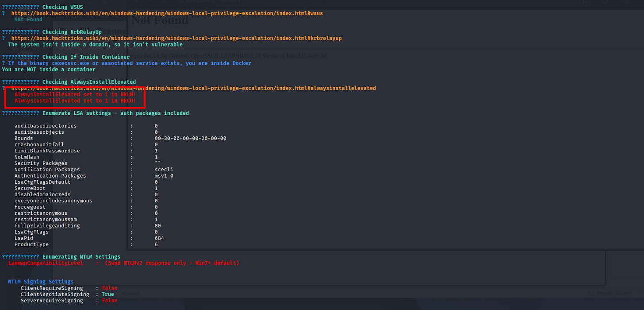This screenshot has width=644, height=310.
Task: Click the AlwaysInstallElevated HKCU warning line
Action: [74, 101]
